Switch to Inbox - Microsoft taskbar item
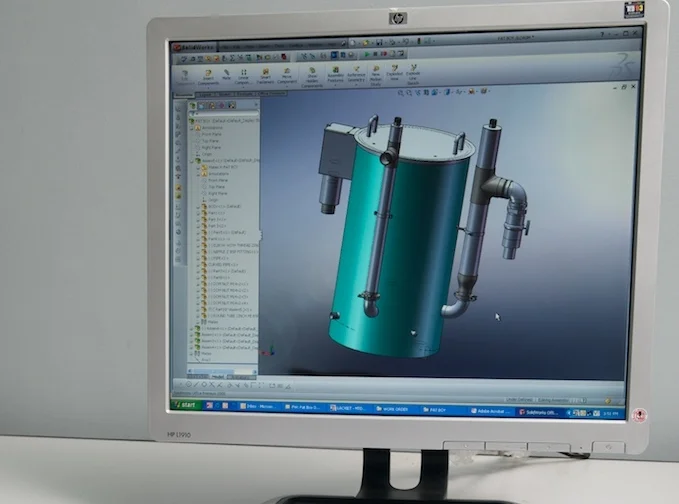 258,407
